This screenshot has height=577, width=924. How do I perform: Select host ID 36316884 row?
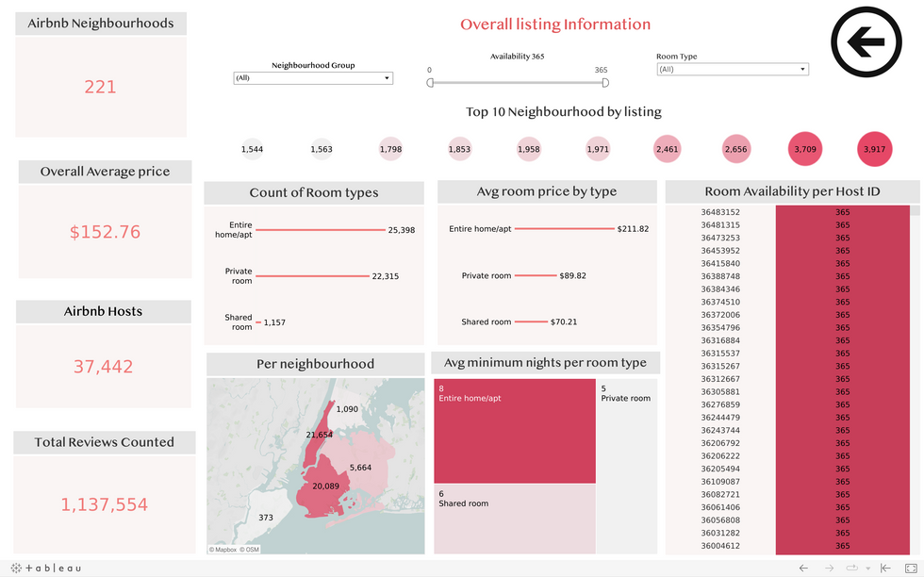pos(788,340)
